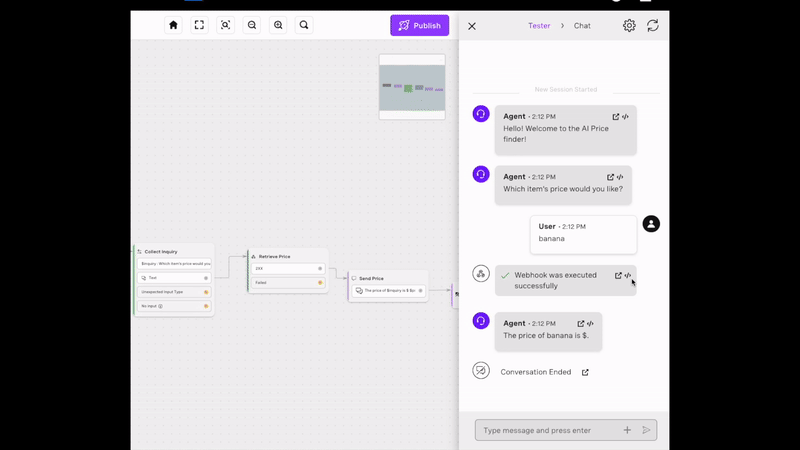Viewport: 800px width, 450px height.
Task: Click the No Input info icon
Action: click(160, 306)
